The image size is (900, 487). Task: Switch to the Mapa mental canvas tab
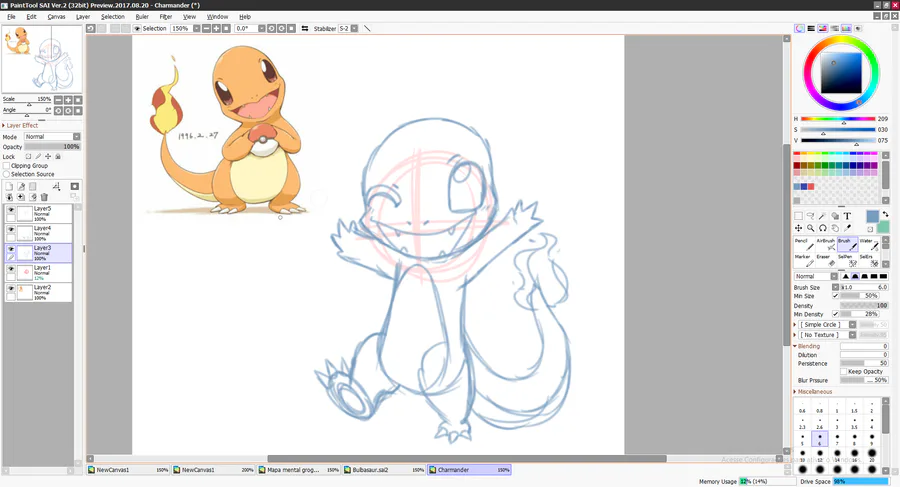pos(298,470)
